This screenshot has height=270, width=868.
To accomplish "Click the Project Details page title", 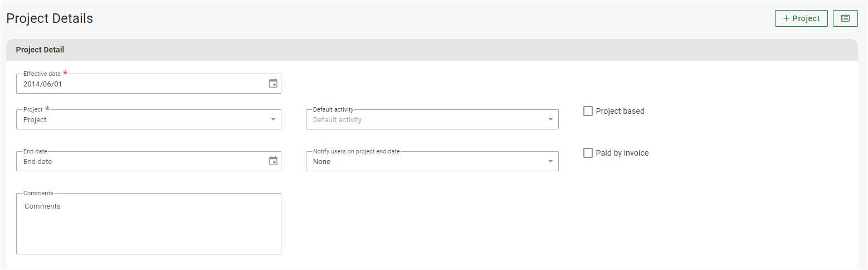I will pos(50,18).
